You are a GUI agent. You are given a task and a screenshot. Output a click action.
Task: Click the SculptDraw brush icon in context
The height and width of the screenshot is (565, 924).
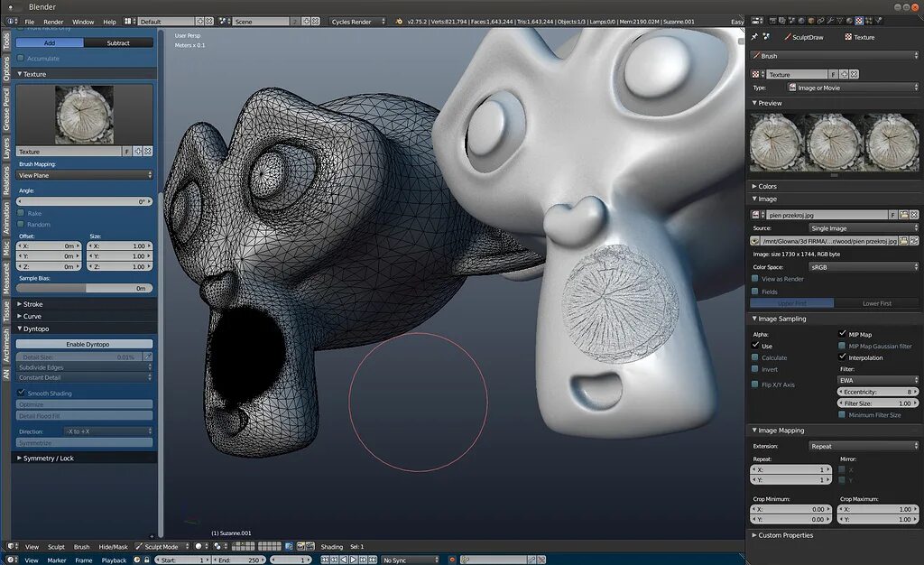pyautogui.click(x=788, y=36)
